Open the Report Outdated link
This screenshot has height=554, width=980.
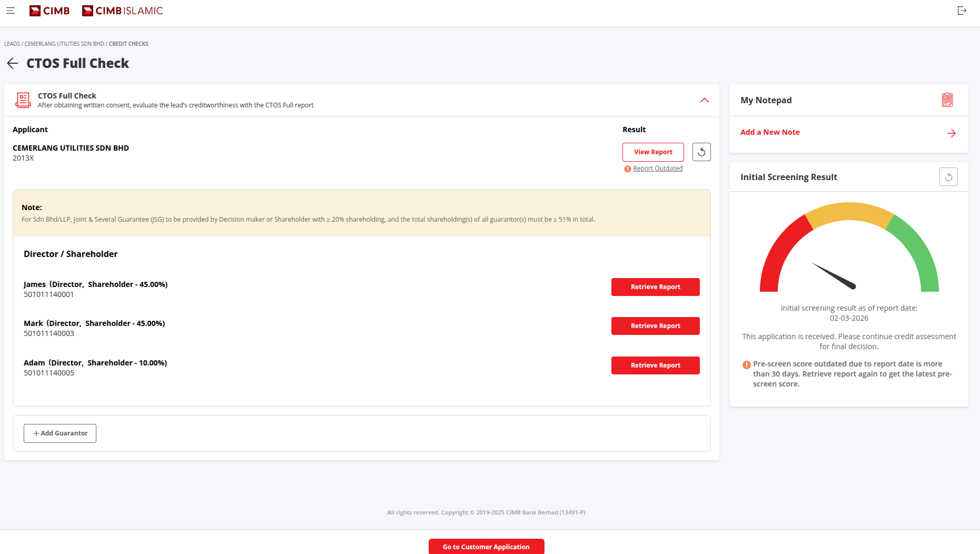pos(658,169)
